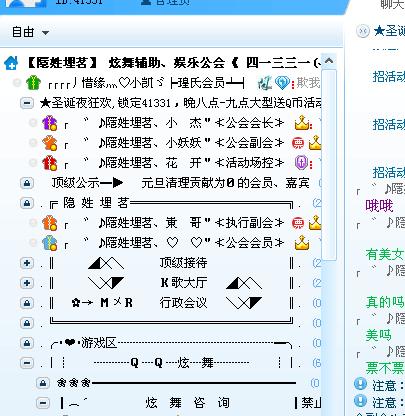The height and width of the screenshot is (416, 405).
Task: Click the 有美女 chat message
Action: [385, 254]
